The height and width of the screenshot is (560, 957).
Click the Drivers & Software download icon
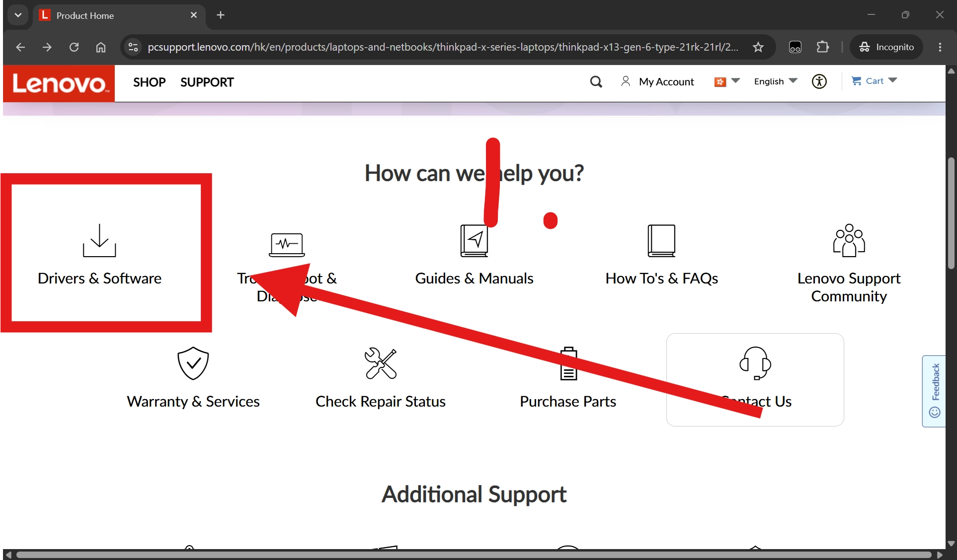click(x=99, y=241)
